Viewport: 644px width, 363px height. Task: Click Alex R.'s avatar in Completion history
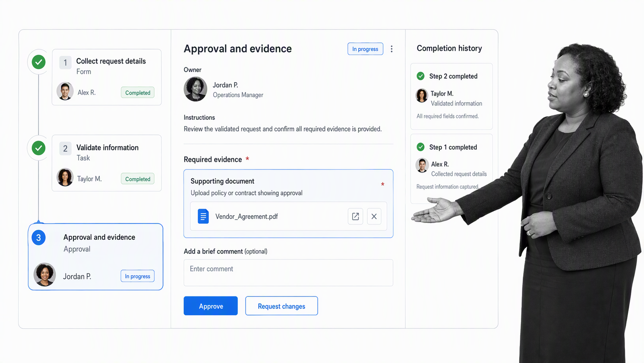422,166
